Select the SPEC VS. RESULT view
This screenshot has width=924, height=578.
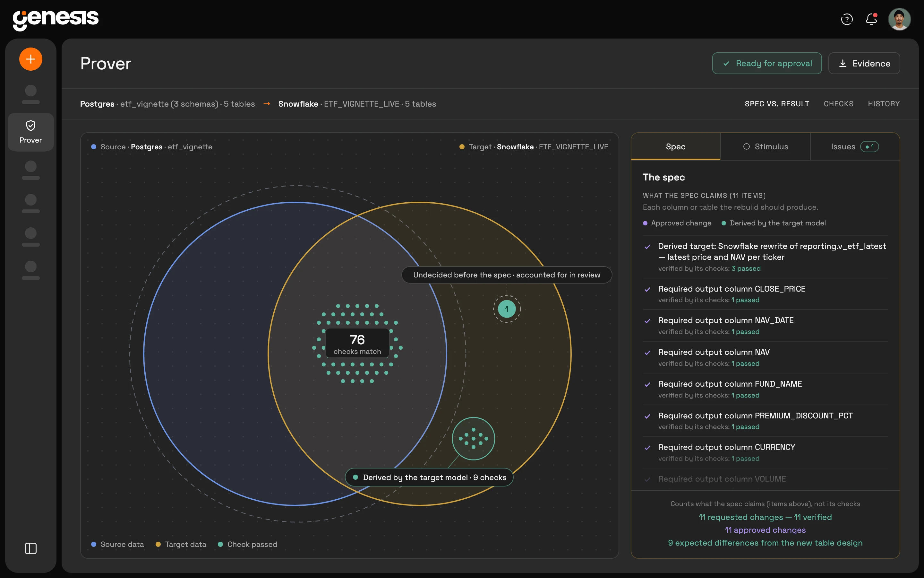pos(777,104)
